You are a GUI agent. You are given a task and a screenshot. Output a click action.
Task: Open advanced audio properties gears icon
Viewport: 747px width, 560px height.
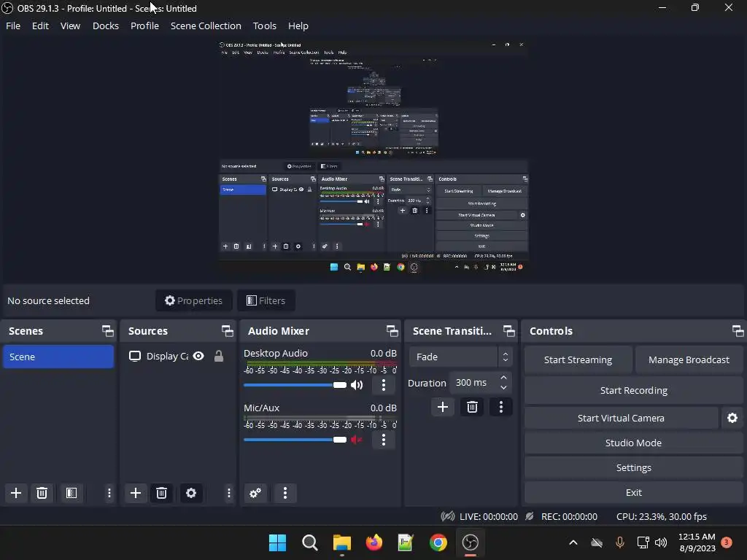click(255, 493)
